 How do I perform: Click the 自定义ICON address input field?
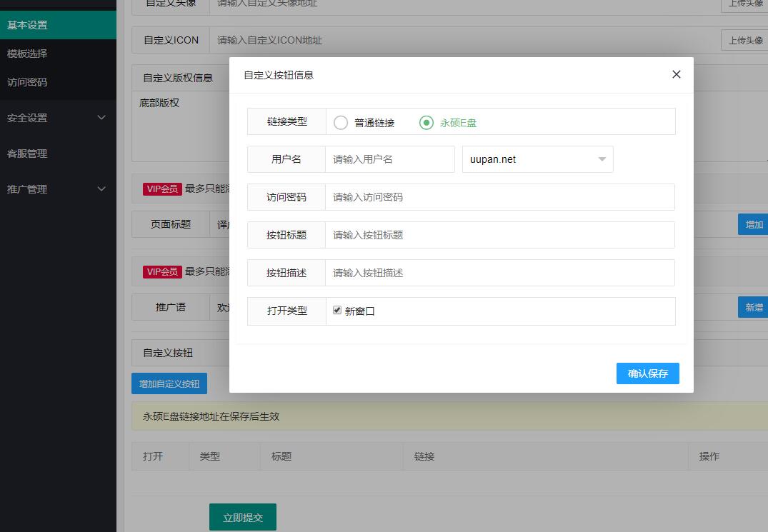pos(464,40)
